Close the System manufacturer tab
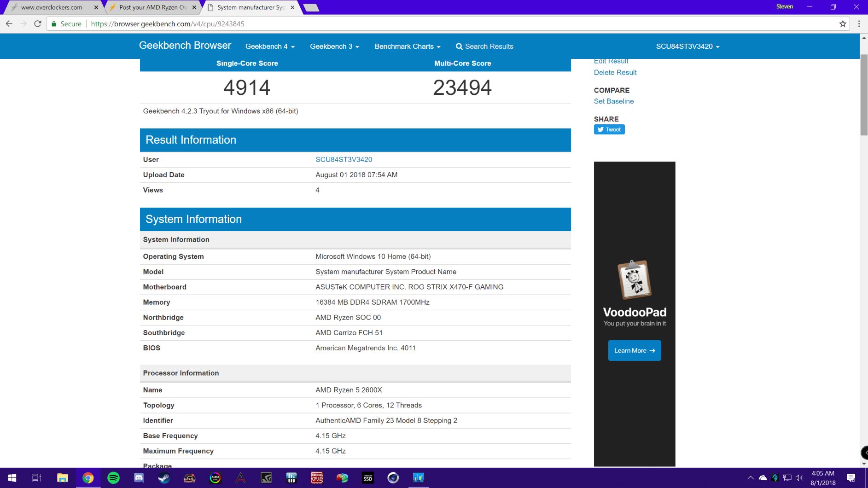This screenshot has width=868, height=488. coord(292,7)
